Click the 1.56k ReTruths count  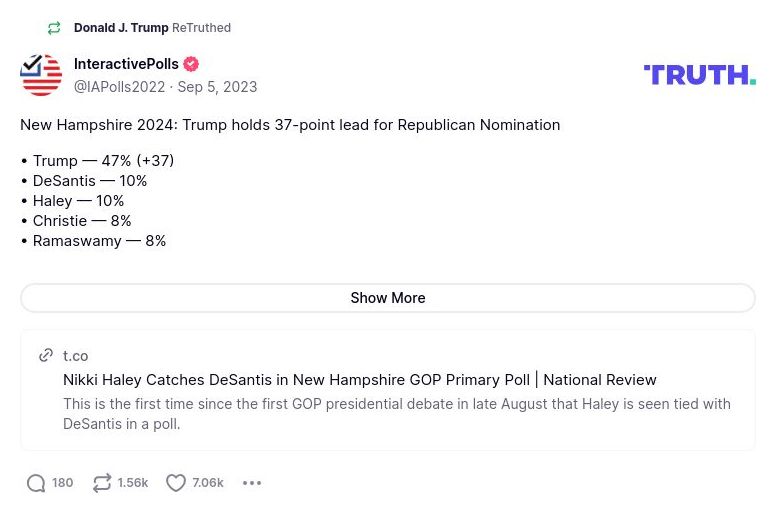[133, 483]
